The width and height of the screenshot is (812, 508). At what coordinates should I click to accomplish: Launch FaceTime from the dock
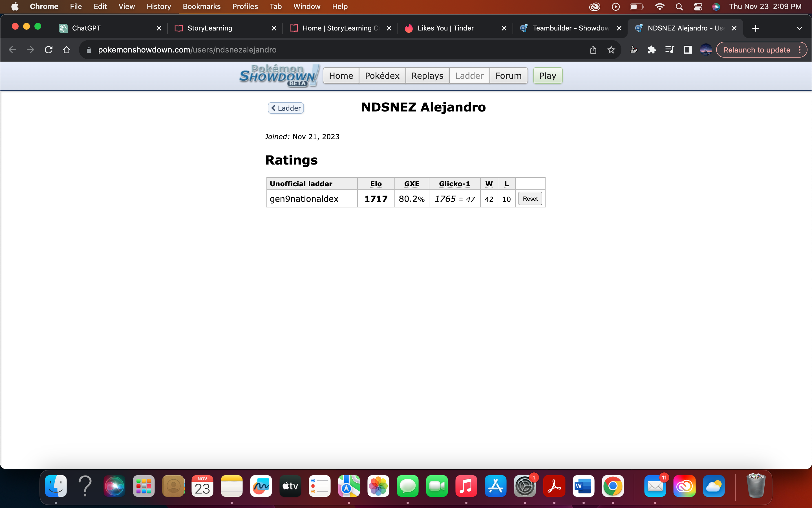point(437,486)
